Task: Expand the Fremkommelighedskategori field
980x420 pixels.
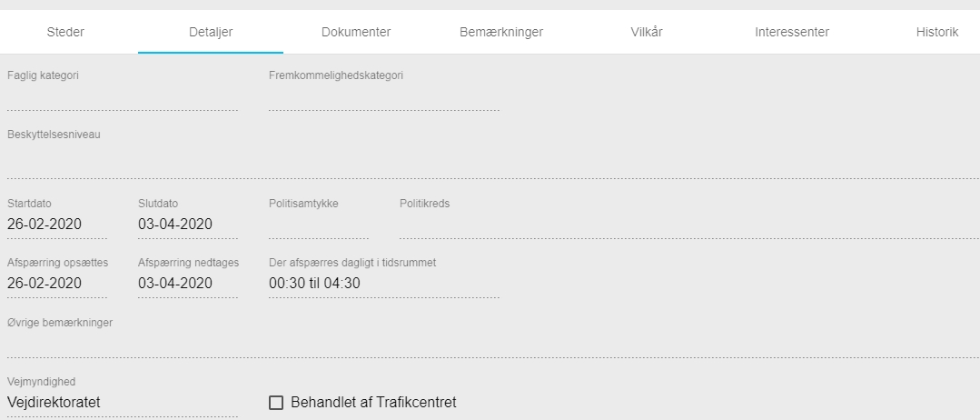Action: click(383, 98)
